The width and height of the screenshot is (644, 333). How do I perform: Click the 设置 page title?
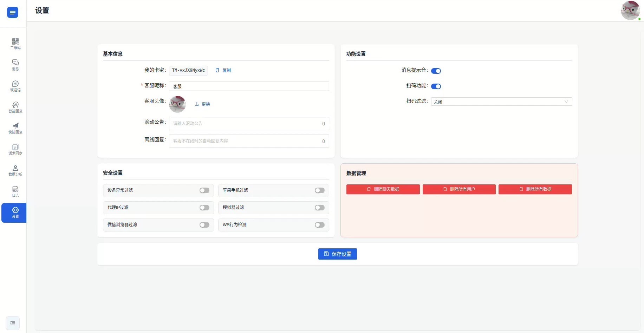[42, 11]
